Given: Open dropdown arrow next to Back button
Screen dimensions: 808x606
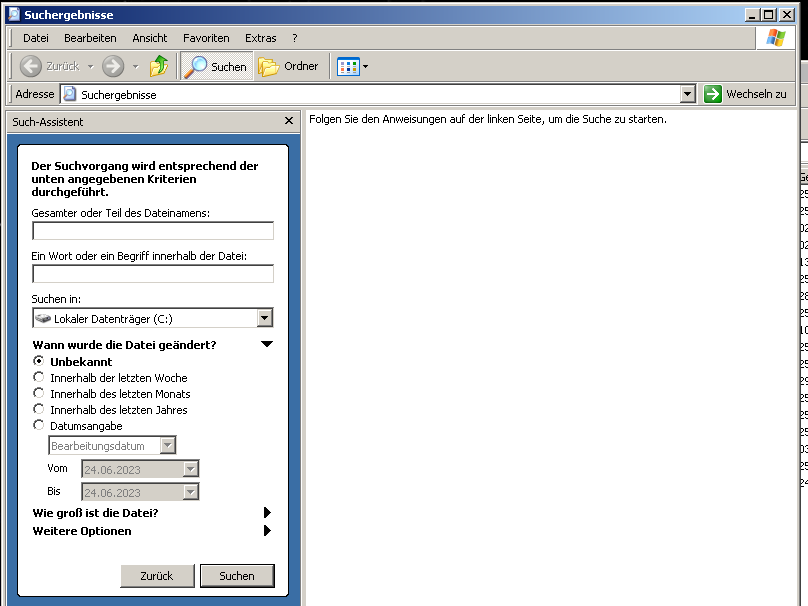Looking at the screenshot, I should [x=91, y=66].
